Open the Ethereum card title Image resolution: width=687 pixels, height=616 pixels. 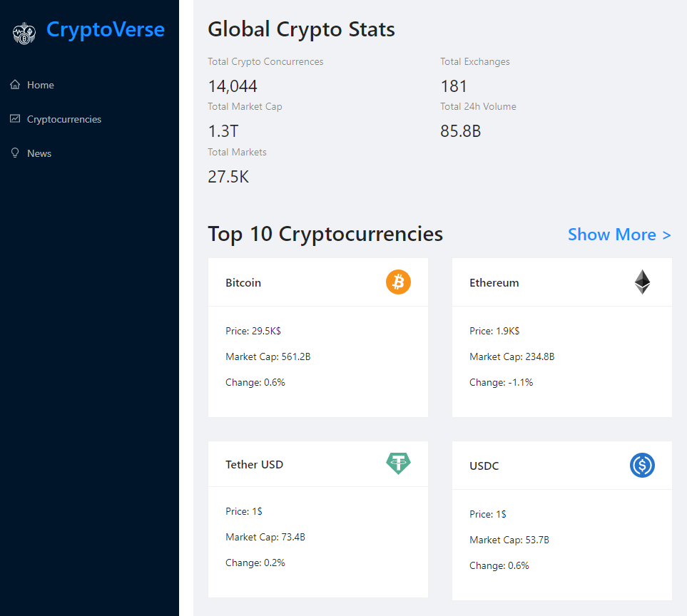pyautogui.click(x=494, y=283)
